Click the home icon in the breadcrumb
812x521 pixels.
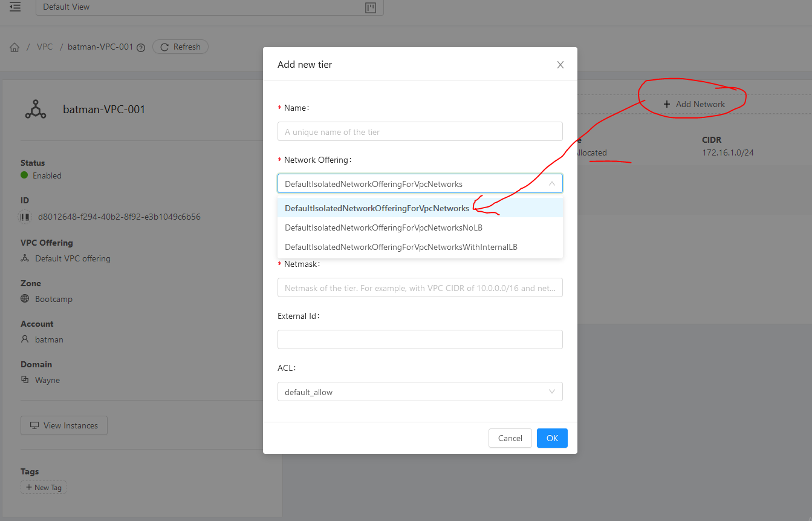(x=14, y=47)
